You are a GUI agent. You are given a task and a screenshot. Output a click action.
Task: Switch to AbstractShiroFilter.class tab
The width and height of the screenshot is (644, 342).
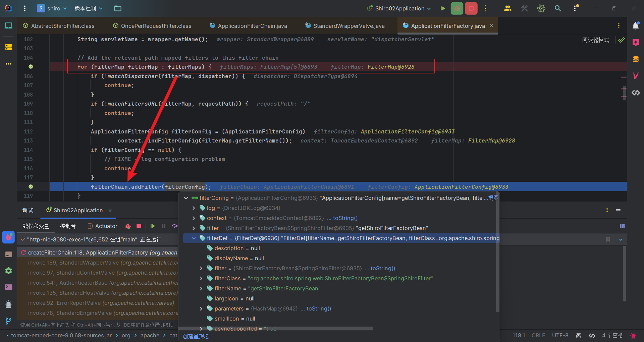pyautogui.click(x=59, y=26)
